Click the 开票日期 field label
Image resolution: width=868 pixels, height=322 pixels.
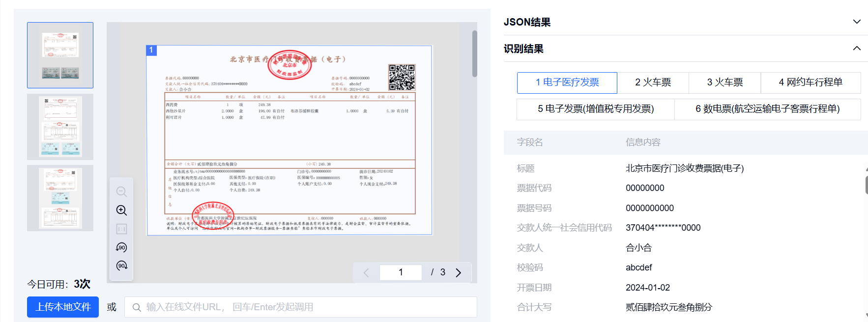pyautogui.click(x=534, y=288)
